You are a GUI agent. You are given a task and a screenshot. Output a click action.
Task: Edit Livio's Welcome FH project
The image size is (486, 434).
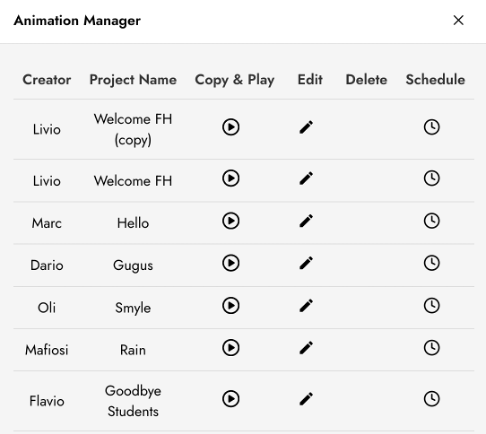coord(306,178)
